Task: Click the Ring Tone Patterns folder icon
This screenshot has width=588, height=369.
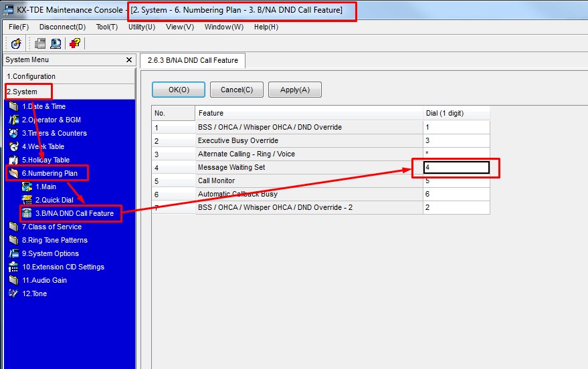Action: (13, 240)
